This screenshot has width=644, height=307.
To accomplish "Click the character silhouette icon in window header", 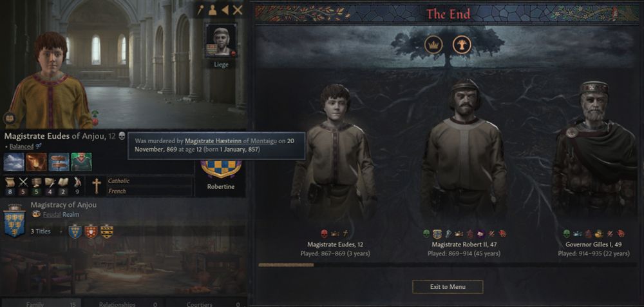I will (213, 10).
